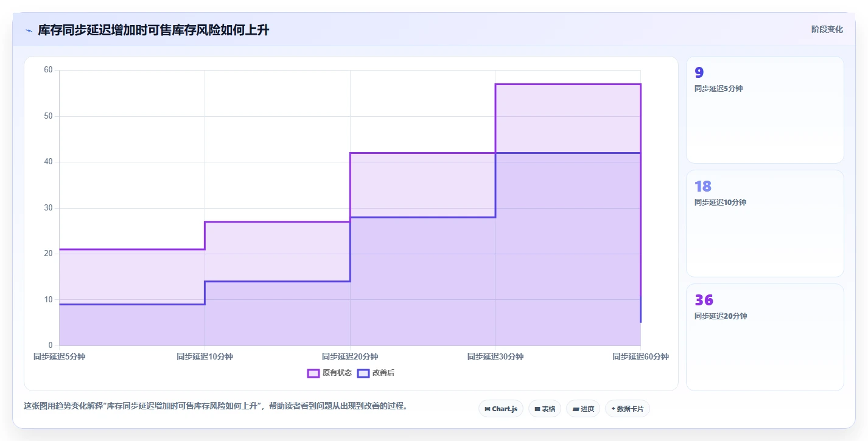Click the y-axis value 60
Image resolution: width=868 pixels, height=441 pixels.
[x=48, y=70]
